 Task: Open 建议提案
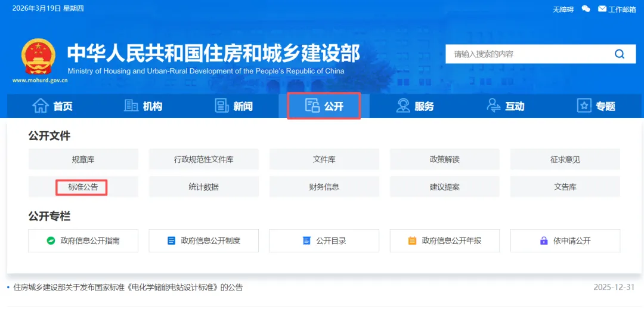pyautogui.click(x=445, y=187)
